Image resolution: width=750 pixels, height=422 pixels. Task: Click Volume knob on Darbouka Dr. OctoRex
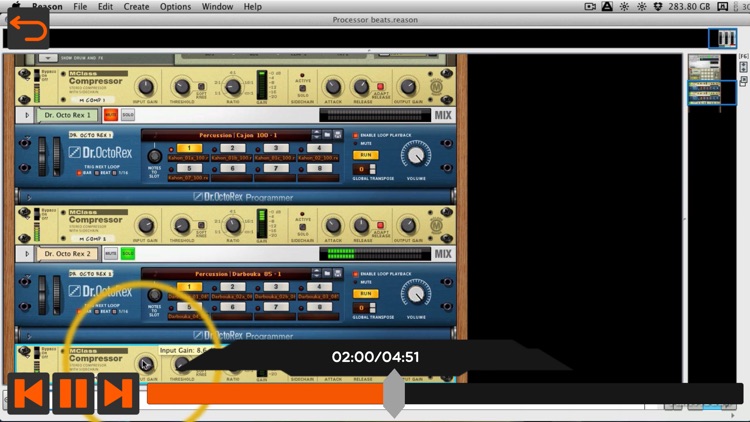click(416, 294)
